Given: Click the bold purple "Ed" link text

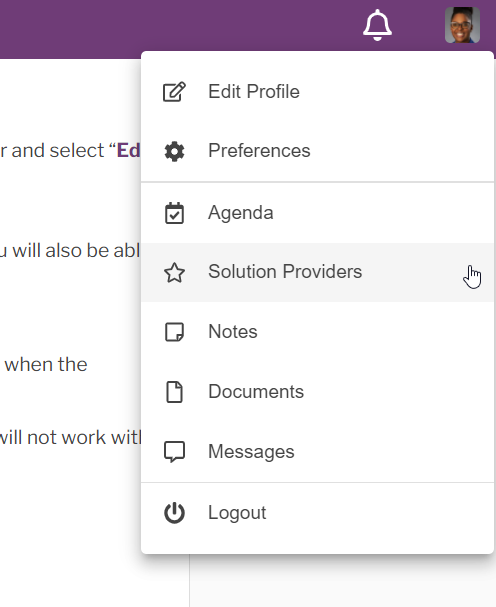Looking at the screenshot, I should tap(129, 150).
